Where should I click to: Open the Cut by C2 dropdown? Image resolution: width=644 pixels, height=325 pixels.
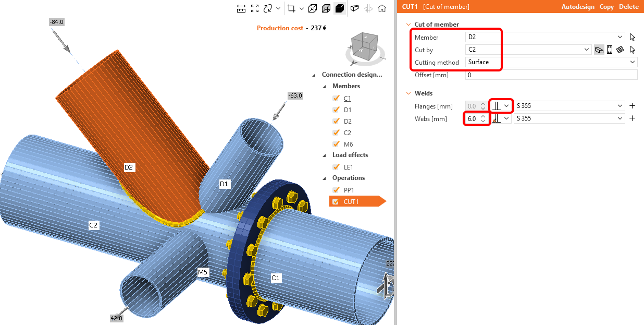coord(587,50)
